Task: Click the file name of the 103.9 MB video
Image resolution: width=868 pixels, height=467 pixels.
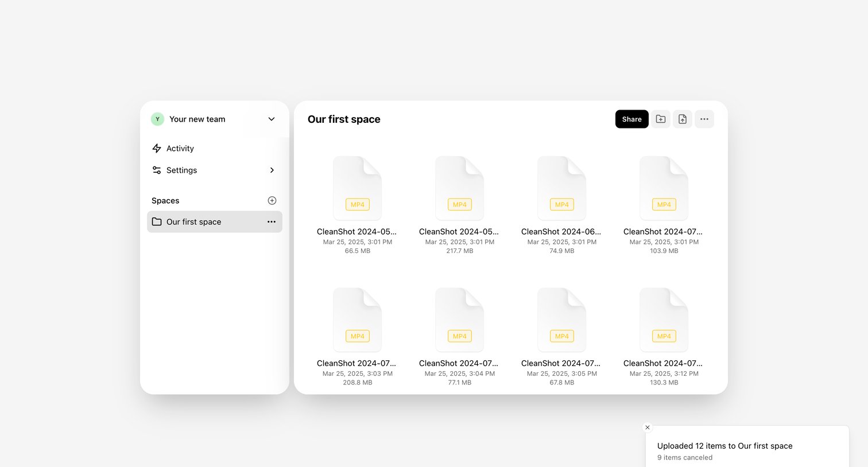Action: click(663, 232)
